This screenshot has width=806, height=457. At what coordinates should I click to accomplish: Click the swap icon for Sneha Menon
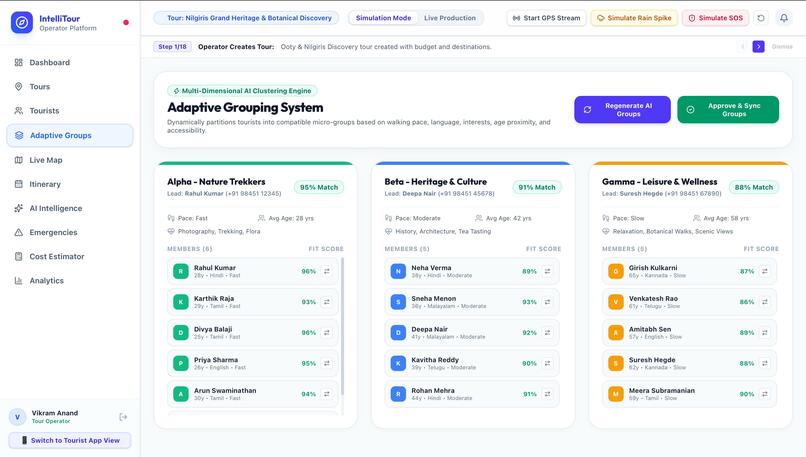pyautogui.click(x=547, y=302)
